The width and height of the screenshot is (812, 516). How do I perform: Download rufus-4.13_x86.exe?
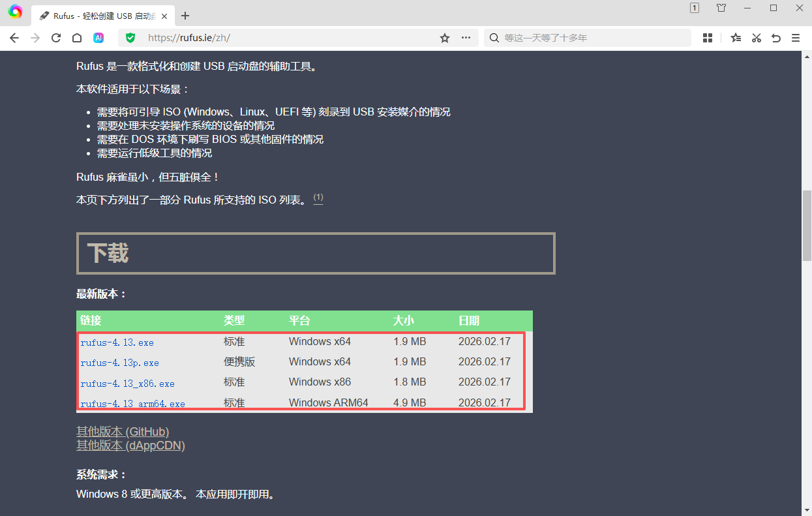pos(127,383)
